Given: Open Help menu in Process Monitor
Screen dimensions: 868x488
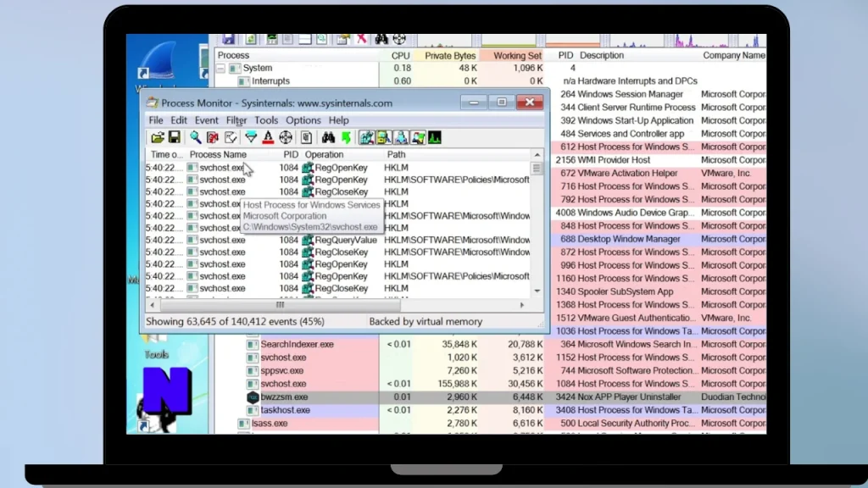Looking at the screenshot, I should point(339,120).
